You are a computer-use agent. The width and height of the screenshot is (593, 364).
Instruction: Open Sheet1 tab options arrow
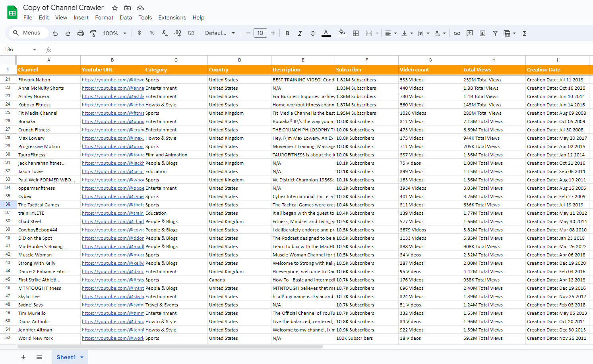click(82, 357)
